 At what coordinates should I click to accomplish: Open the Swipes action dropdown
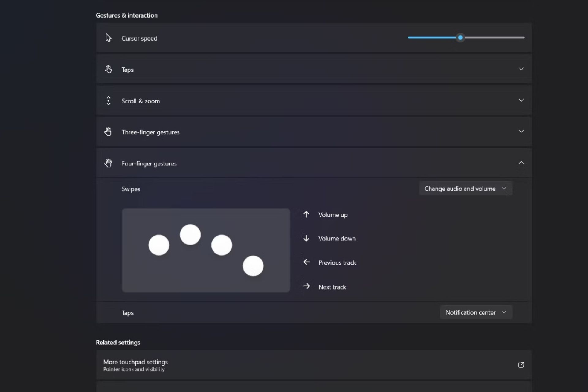click(465, 189)
